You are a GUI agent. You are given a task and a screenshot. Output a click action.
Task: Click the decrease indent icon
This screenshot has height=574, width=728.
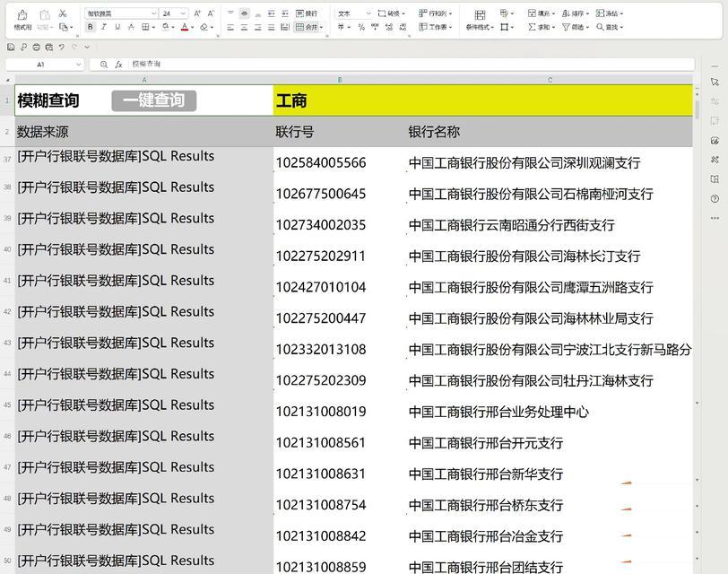point(271,13)
